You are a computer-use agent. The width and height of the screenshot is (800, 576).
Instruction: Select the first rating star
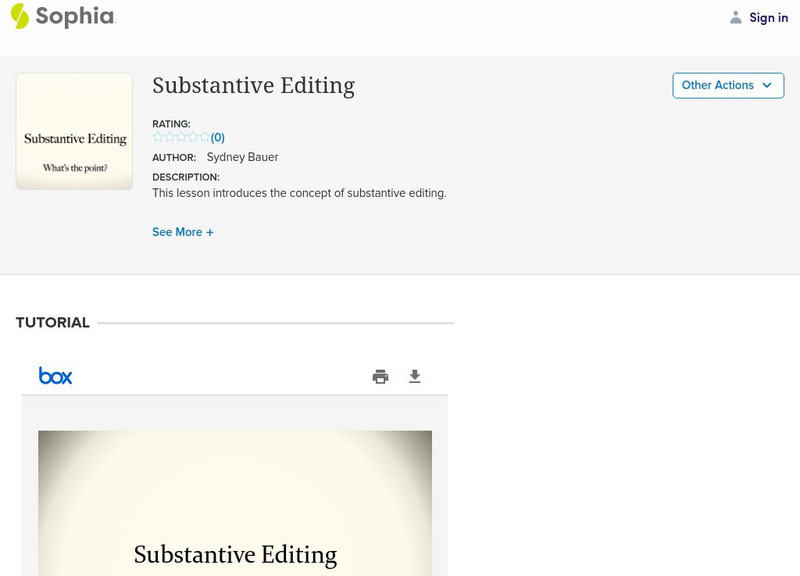tap(158, 136)
